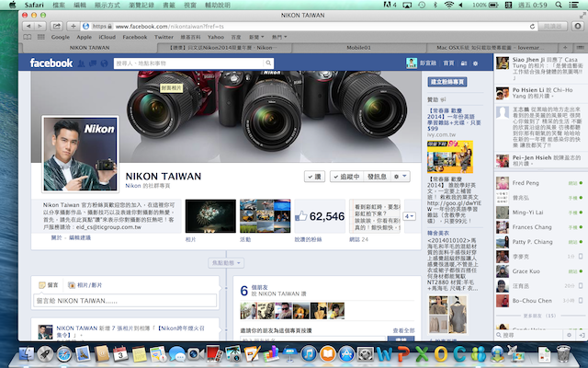Open the 新聞 bookmarks folder dropdown
588x368 pixels.
(x=256, y=37)
